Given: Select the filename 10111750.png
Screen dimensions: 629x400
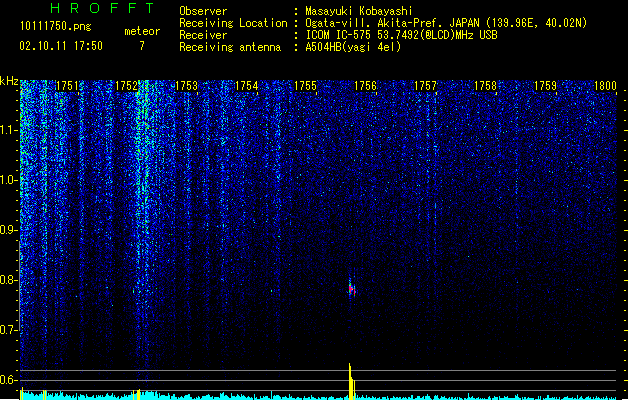Looking at the screenshot, I should click(56, 26).
